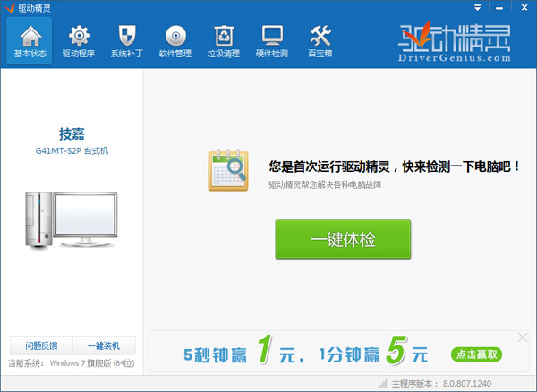
Task: Start the green 一键体检 scan button
Action: 343,240
